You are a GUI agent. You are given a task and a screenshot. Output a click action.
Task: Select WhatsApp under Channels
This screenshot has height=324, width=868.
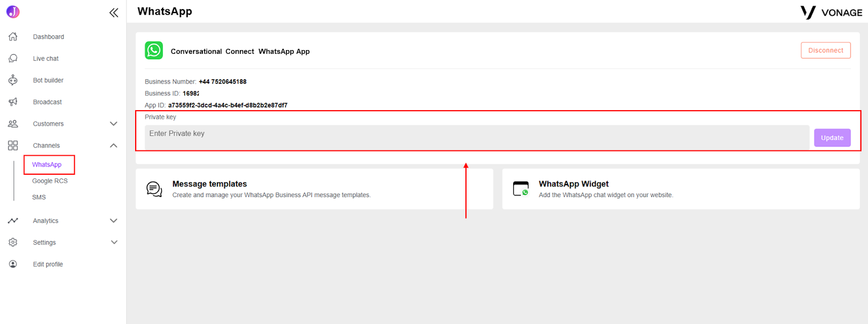click(x=47, y=164)
